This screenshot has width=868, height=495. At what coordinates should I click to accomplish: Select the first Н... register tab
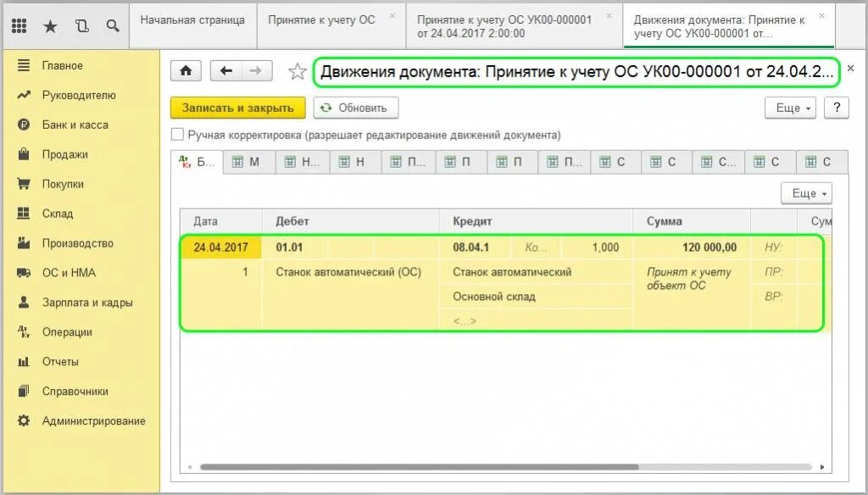(303, 162)
